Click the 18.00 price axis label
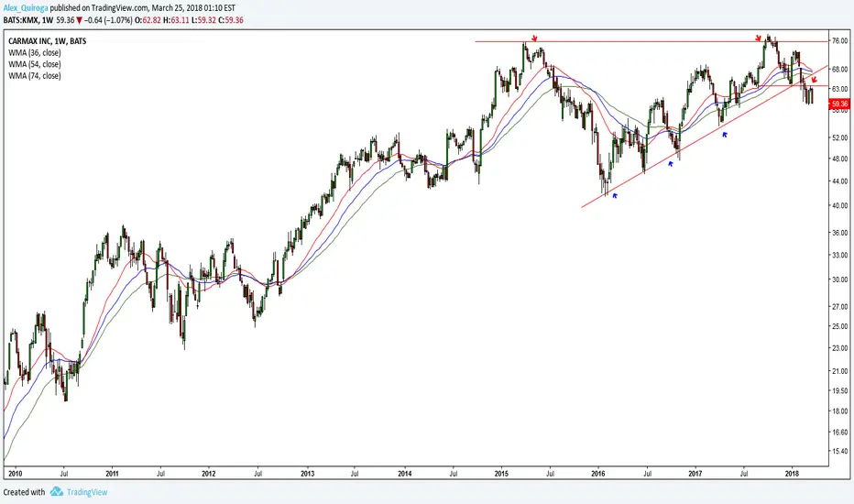 click(840, 411)
